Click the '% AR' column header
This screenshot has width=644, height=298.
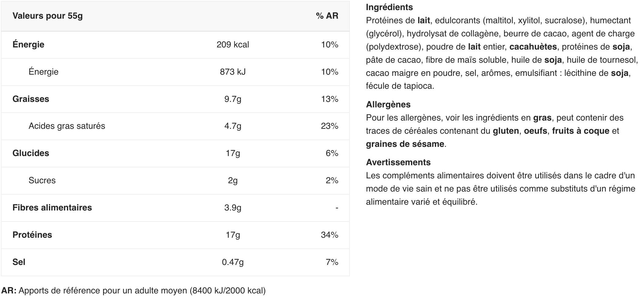(327, 16)
